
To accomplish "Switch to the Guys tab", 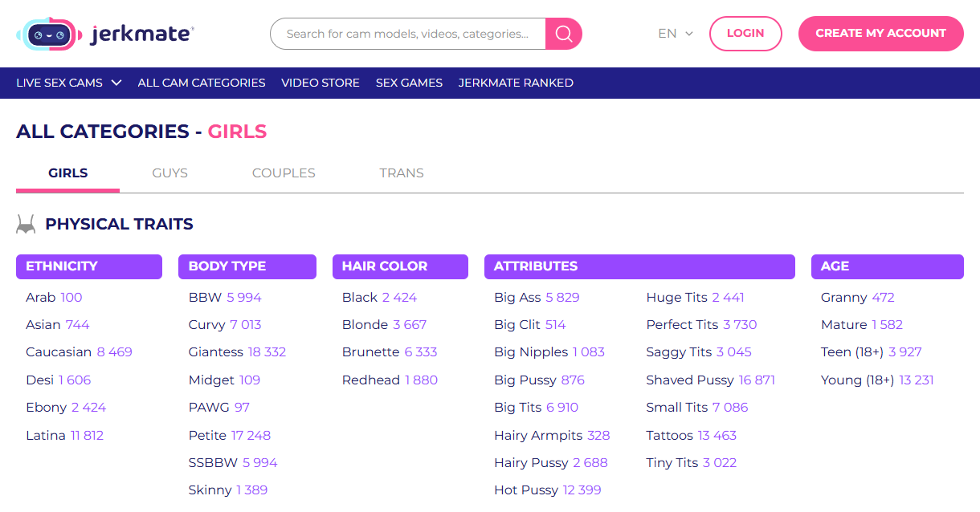I will [x=169, y=173].
